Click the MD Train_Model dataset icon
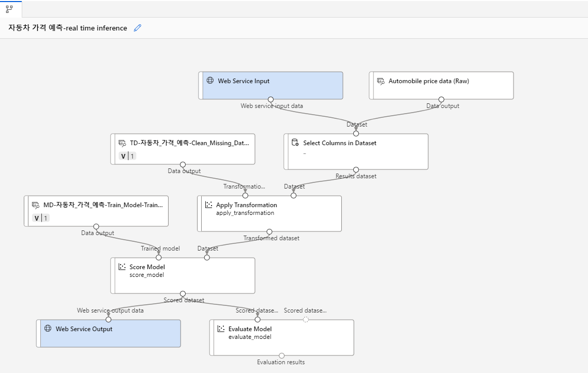 tap(36, 205)
